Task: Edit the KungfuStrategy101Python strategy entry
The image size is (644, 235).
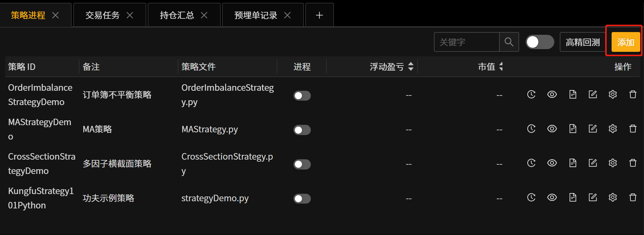Action: coord(593,197)
